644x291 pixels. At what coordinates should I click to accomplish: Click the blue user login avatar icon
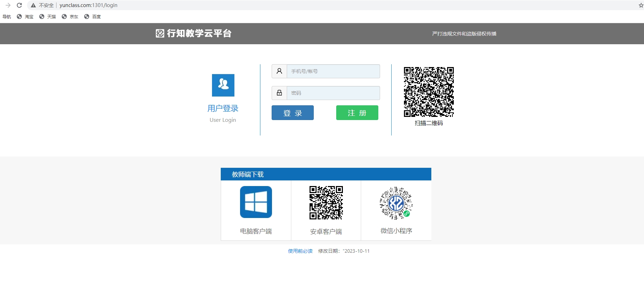coord(223,85)
